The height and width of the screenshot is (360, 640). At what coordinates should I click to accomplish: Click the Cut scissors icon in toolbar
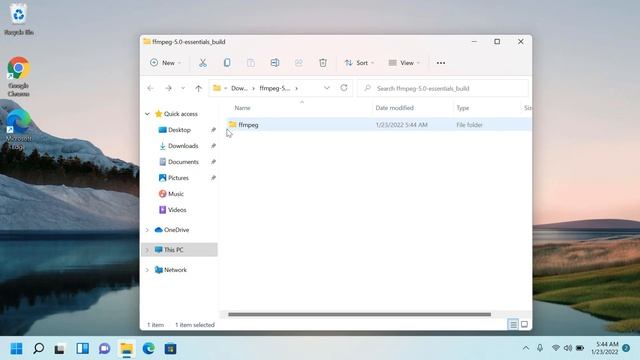click(x=202, y=63)
